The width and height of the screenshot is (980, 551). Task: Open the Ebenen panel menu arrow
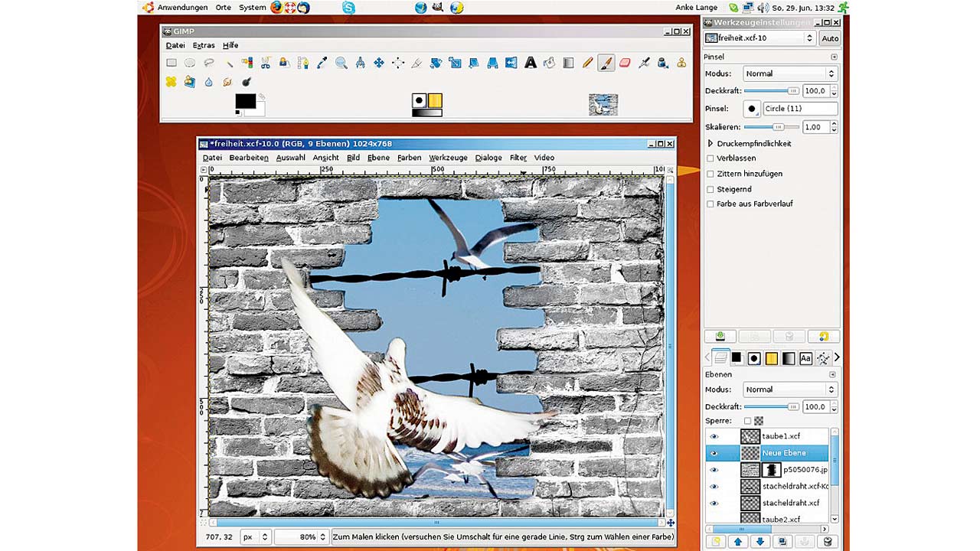coord(832,374)
